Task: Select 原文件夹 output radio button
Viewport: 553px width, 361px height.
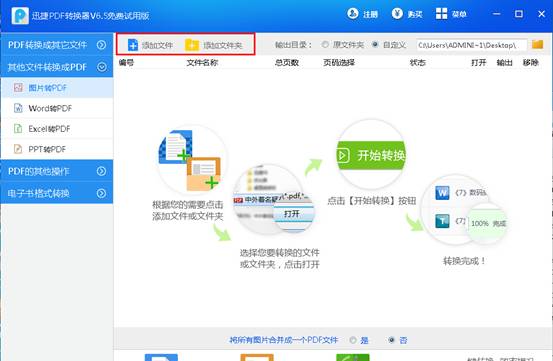Action: tap(325, 44)
